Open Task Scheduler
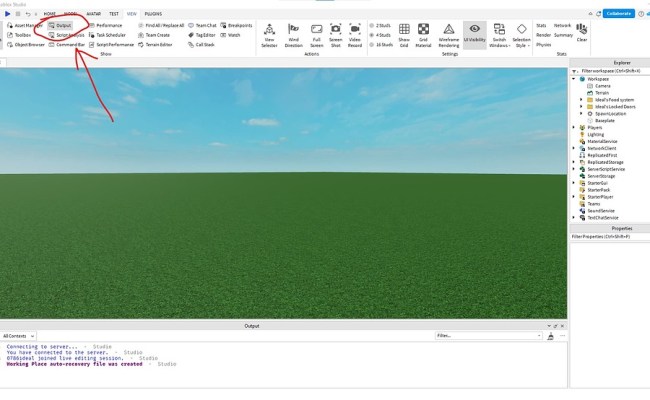This screenshot has width=650, height=400. [107, 35]
